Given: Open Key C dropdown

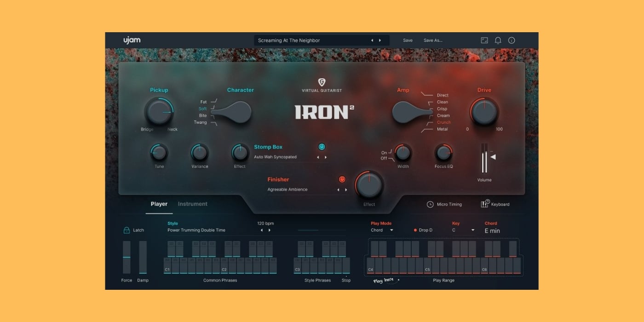Looking at the screenshot, I should [x=463, y=230].
